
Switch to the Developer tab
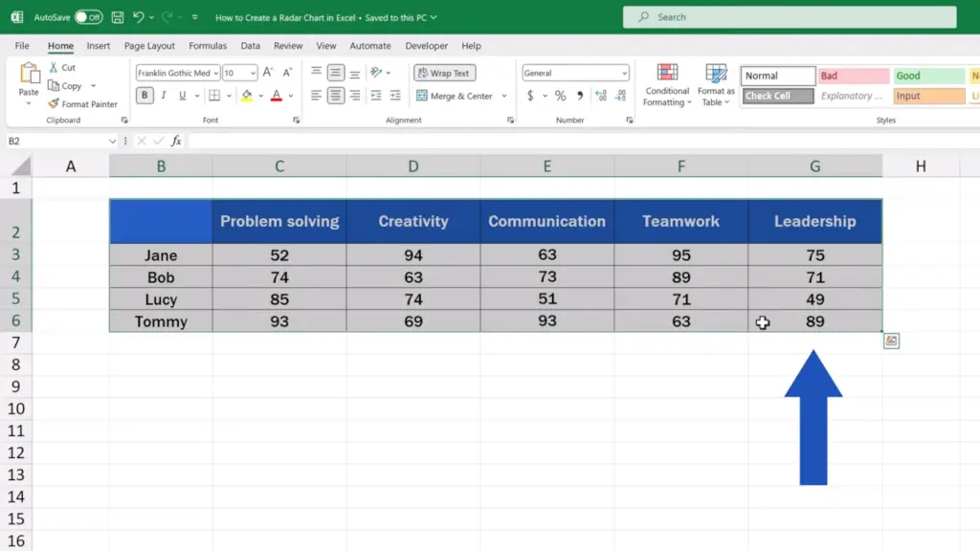click(x=426, y=46)
